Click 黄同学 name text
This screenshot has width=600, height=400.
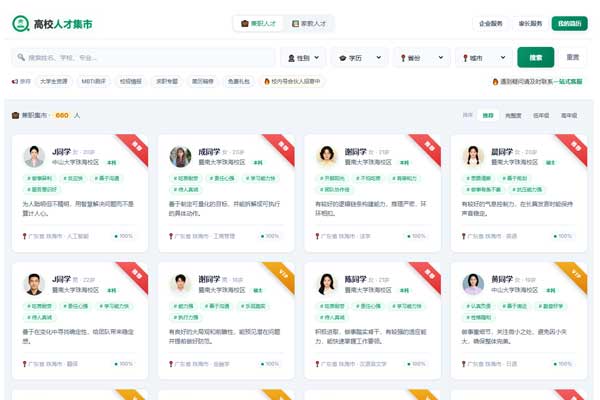[x=502, y=279]
